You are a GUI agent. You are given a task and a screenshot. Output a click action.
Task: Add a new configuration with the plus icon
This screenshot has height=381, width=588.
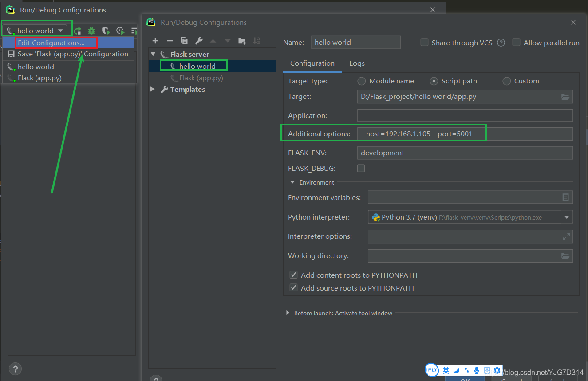pos(155,41)
